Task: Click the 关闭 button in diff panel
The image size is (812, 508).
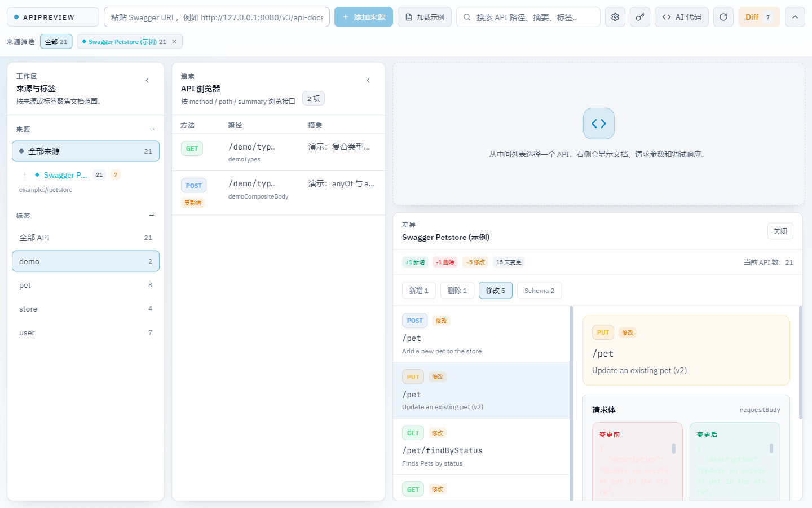Action: pos(780,231)
